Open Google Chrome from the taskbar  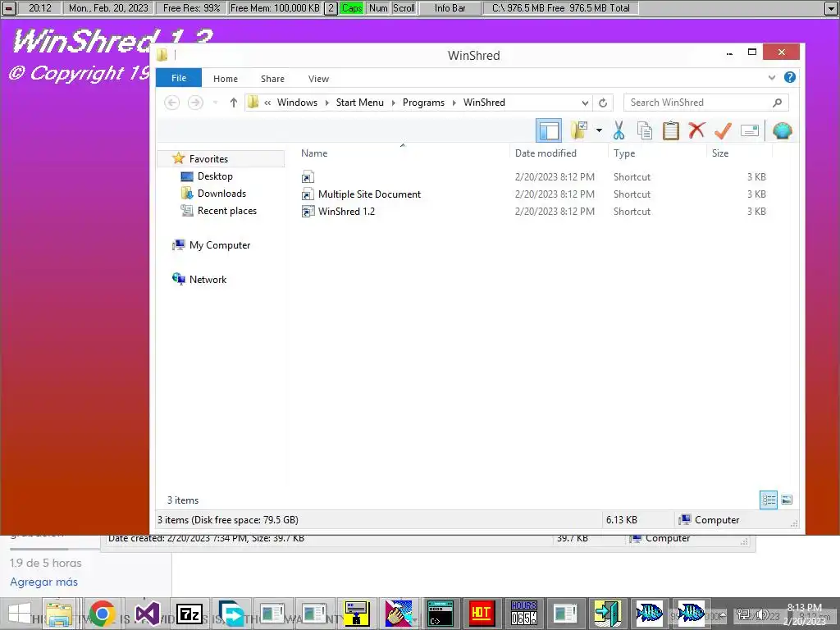click(103, 614)
